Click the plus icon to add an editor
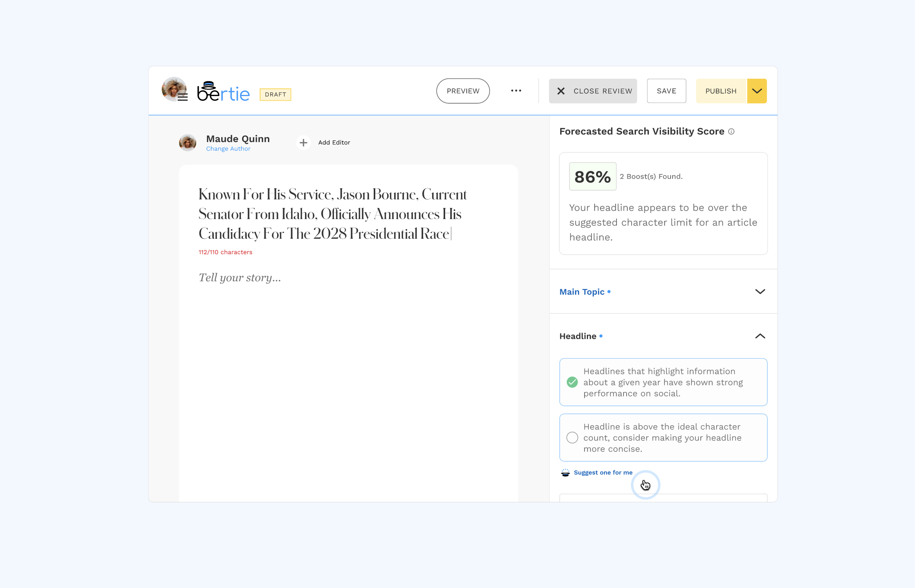915x588 pixels. (x=303, y=143)
